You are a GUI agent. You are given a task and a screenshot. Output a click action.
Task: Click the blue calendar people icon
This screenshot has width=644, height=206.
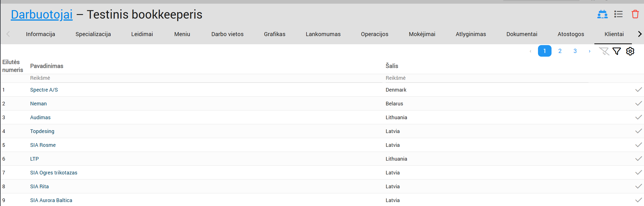[x=602, y=14]
